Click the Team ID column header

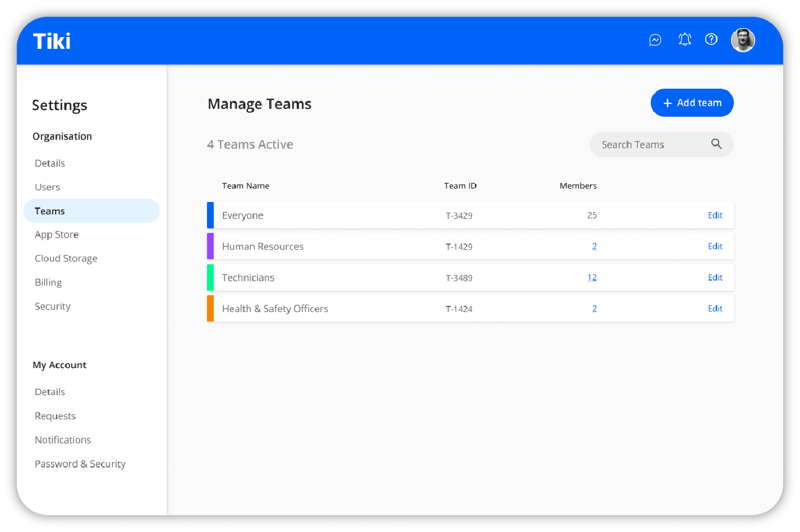coord(461,186)
